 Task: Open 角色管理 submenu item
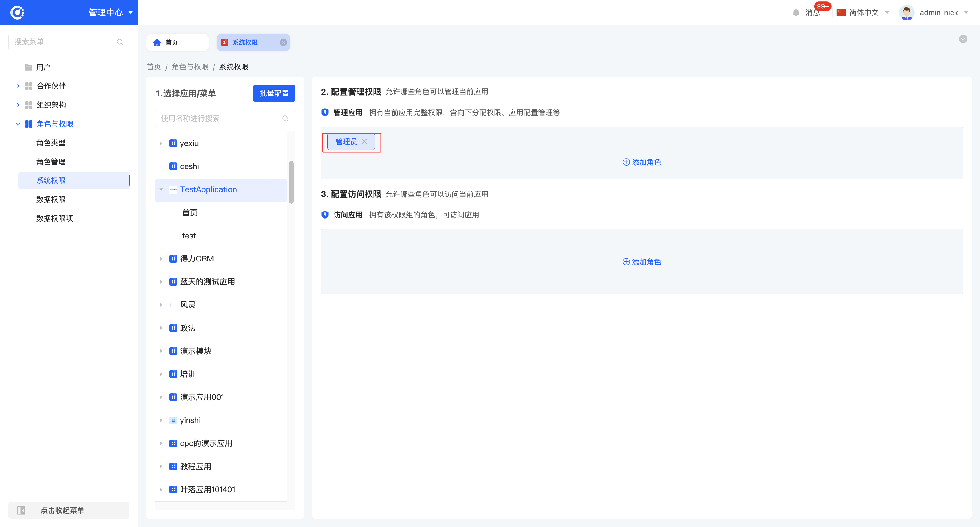(x=51, y=161)
